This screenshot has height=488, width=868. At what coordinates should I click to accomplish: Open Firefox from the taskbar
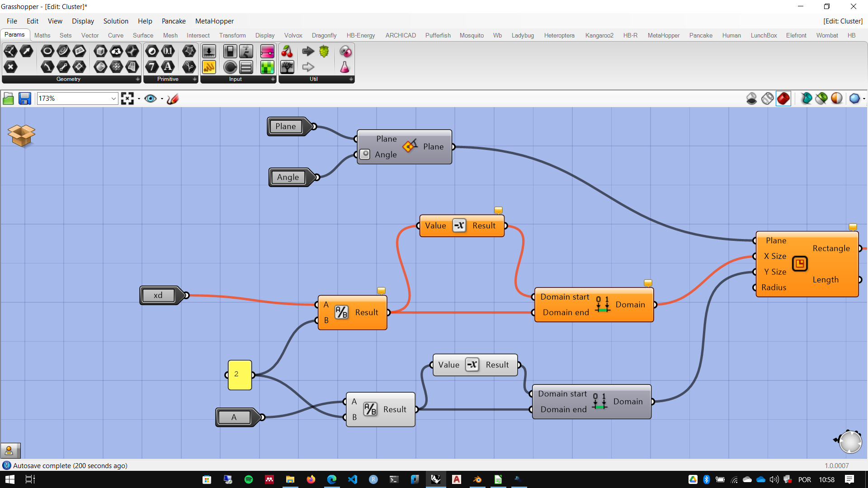(x=311, y=479)
